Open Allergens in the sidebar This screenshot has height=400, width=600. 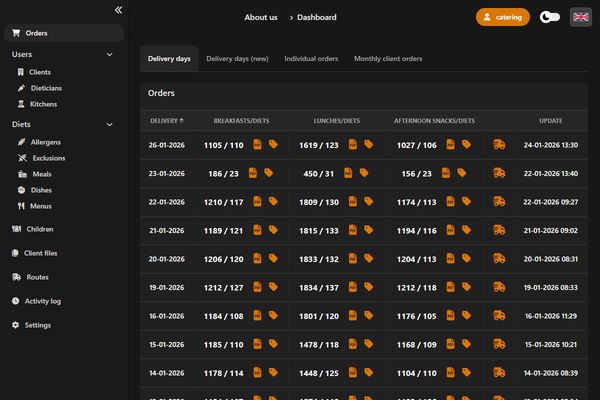(46, 143)
